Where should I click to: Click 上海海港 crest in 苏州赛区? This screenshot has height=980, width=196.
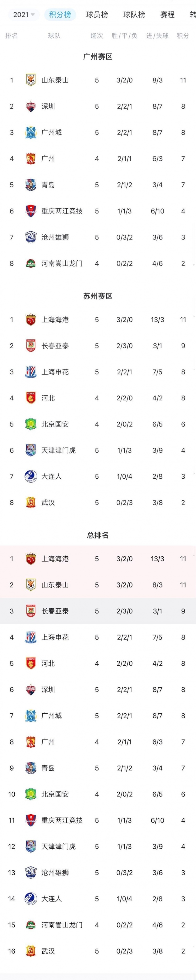pos(31,320)
